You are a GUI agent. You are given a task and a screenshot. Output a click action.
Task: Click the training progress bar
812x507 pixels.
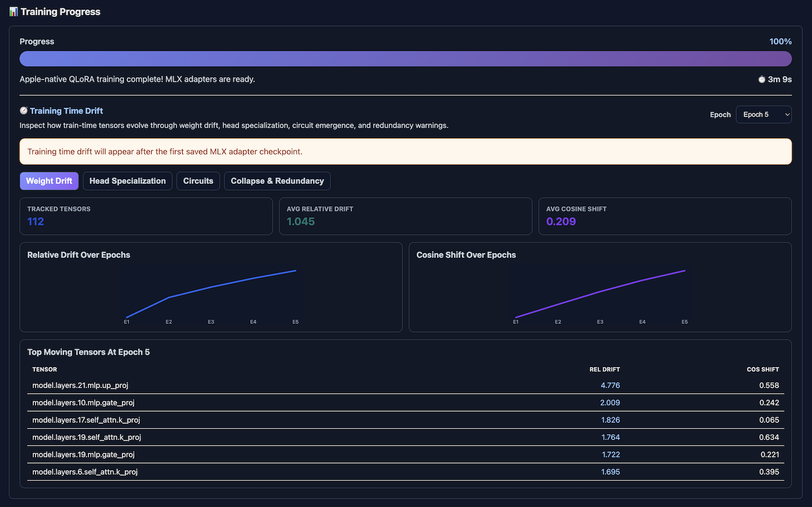[x=405, y=59]
